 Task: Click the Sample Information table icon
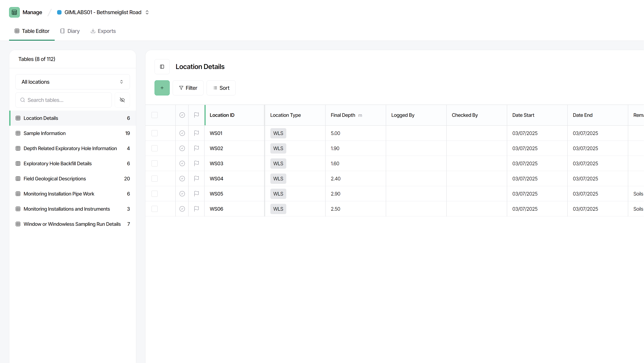point(18,133)
